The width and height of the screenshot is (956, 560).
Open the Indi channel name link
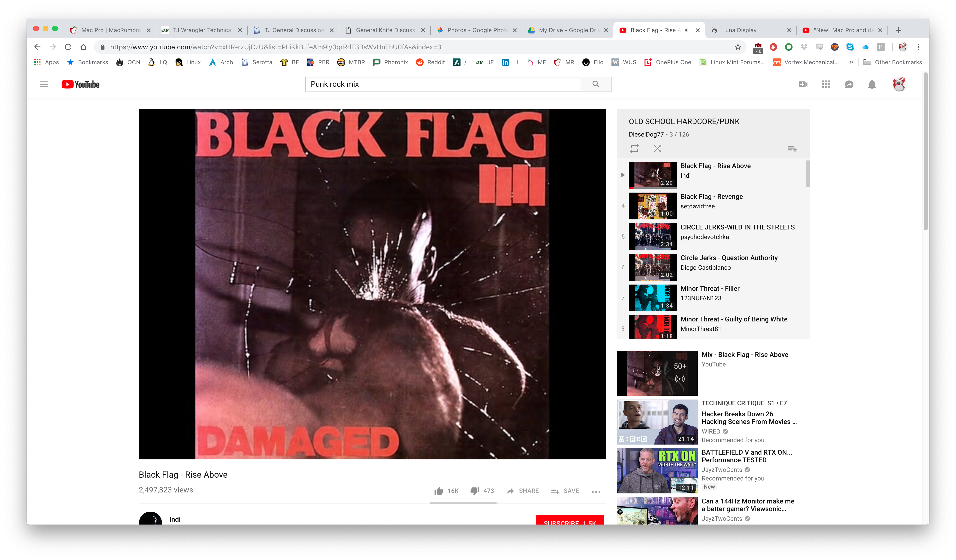pyautogui.click(x=174, y=519)
